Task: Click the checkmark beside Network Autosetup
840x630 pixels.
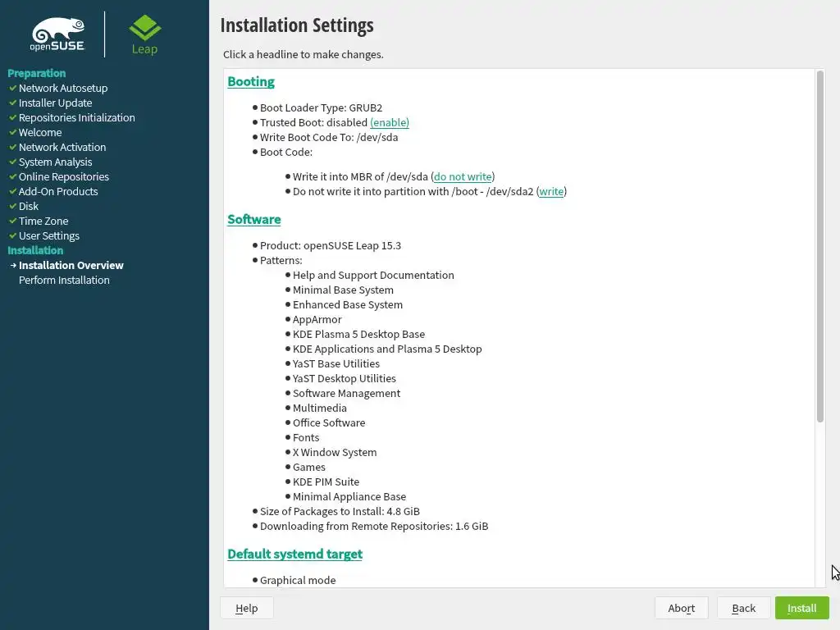Action: 13,88
